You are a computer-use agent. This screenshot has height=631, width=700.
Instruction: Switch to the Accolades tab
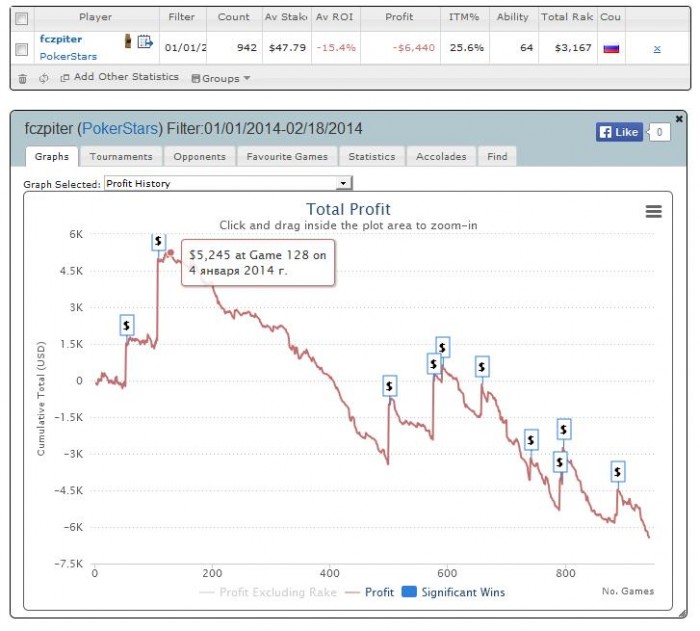(441, 157)
